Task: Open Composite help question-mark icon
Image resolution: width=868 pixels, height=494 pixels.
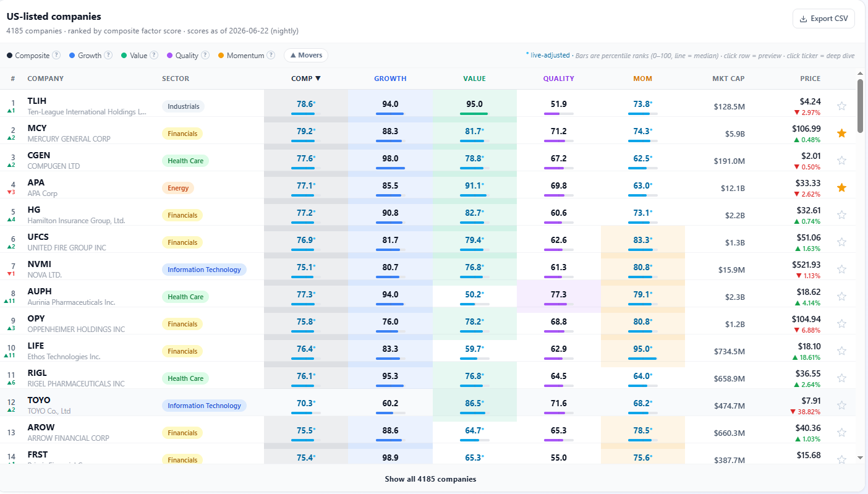Action: pyautogui.click(x=56, y=55)
